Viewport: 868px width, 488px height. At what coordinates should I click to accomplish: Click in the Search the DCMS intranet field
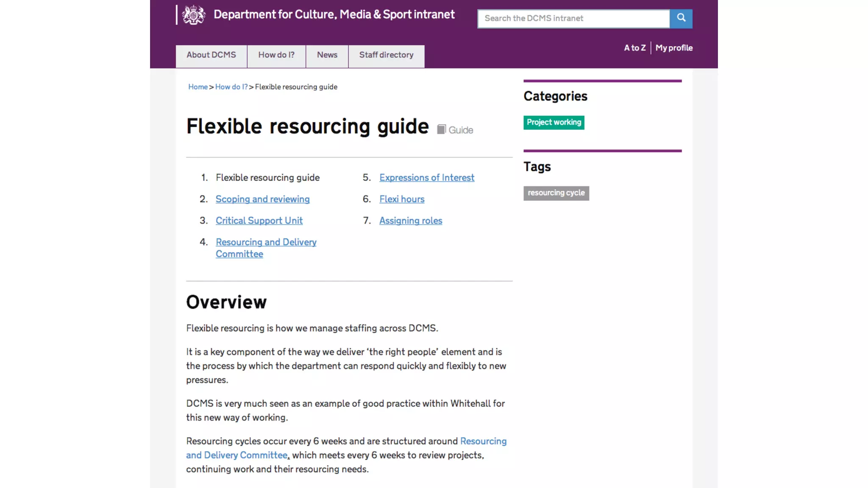pyautogui.click(x=573, y=19)
